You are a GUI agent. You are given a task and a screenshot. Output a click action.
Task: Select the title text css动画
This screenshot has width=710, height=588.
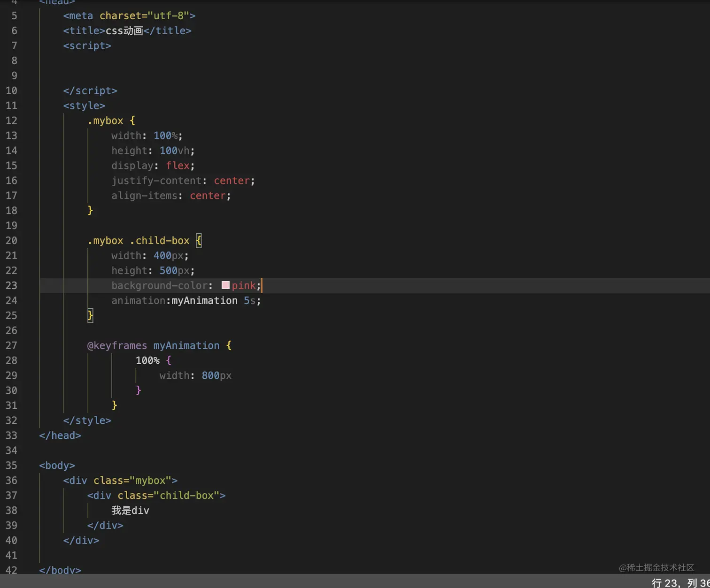click(x=124, y=31)
